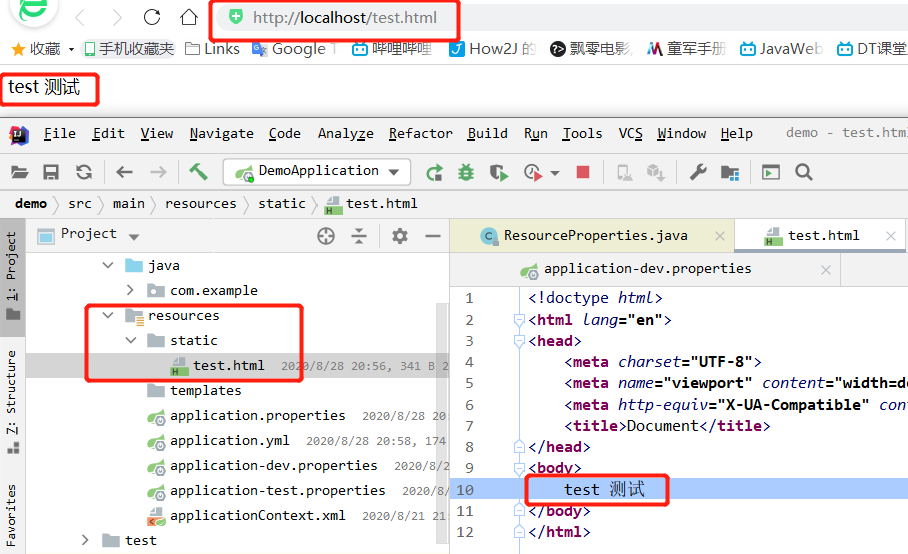Click the browser reload button

(x=152, y=17)
